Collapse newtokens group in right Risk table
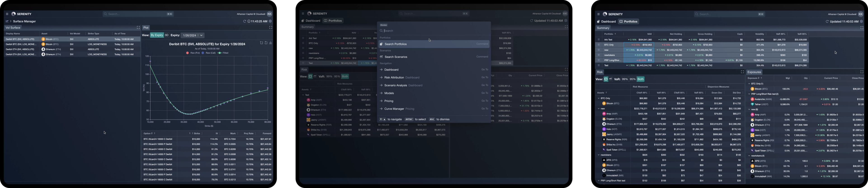The height and width of the screenshot is (188, 868). [x=599, y=155]
